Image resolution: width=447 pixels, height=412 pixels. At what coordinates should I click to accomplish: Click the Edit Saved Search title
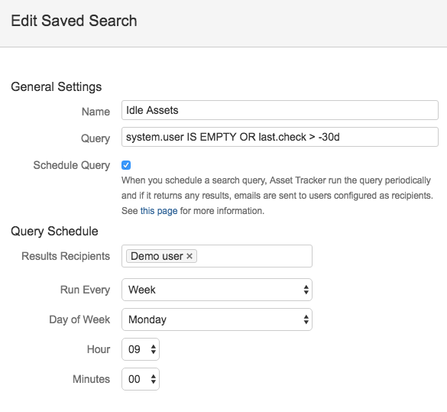tap(74, 21)
